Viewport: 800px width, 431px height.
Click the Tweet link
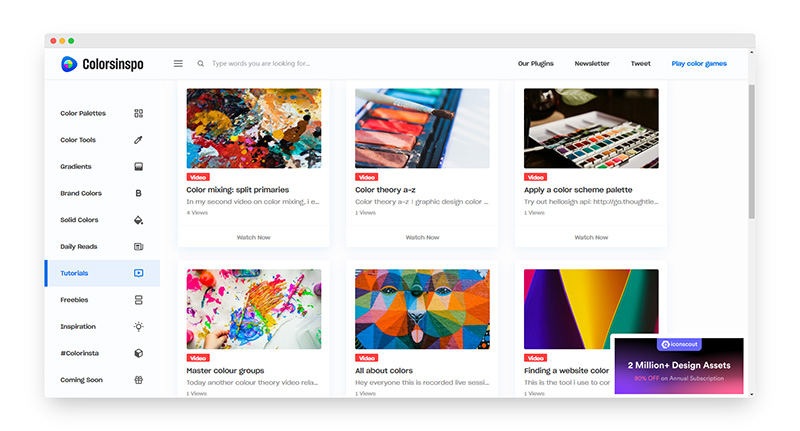tap(640, 64)
